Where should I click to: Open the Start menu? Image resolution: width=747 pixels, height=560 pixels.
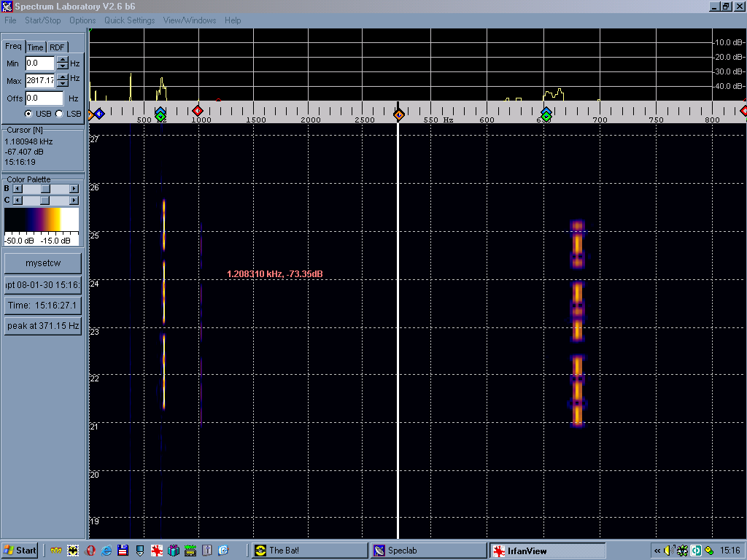tap(20, 551)
